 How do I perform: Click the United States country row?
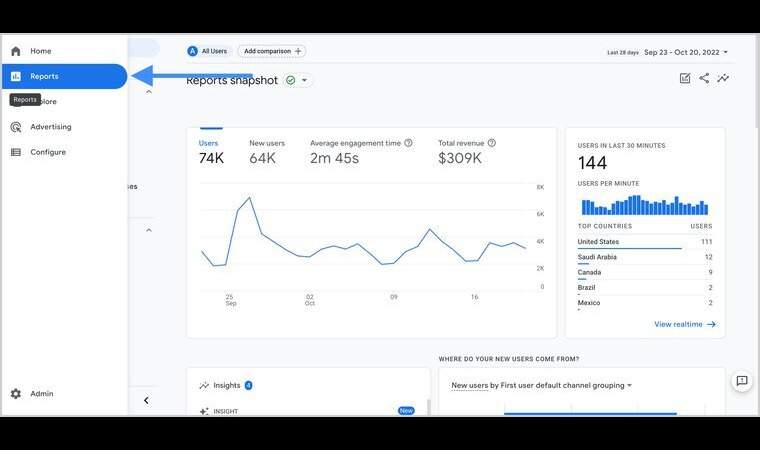(x=645, y=242)
